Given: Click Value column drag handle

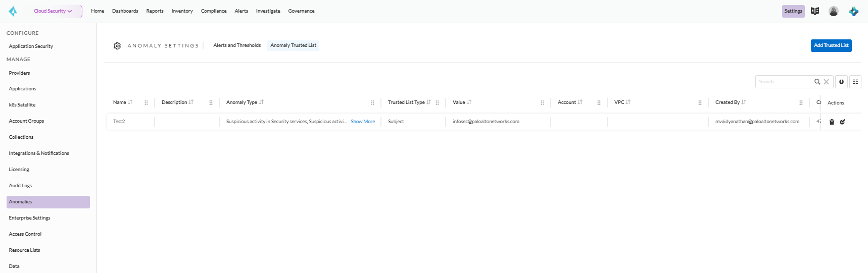Looking at the screenshot, I should (543, 103).
